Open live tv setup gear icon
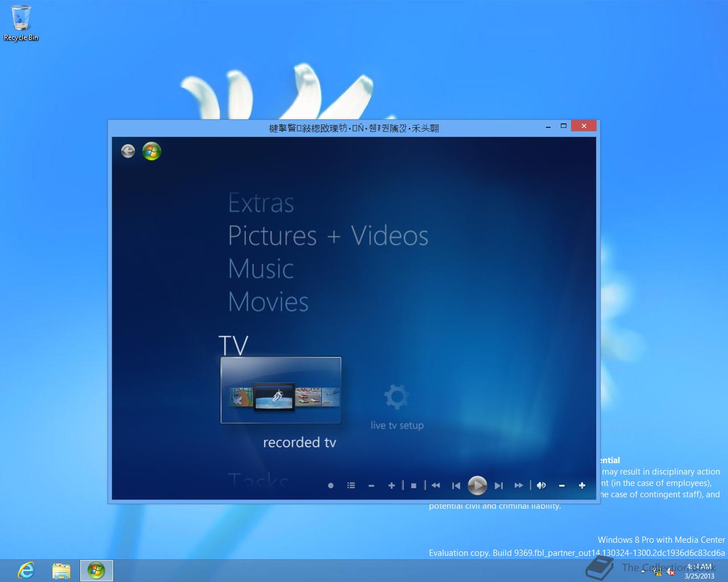The height and width of the screenshot is (582, 728). coord(396,396)
